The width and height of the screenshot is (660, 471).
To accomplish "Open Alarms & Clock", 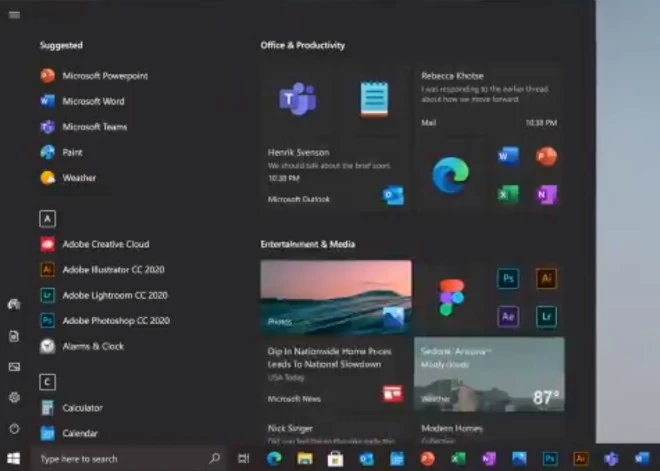I will click(x=82, y=346).
